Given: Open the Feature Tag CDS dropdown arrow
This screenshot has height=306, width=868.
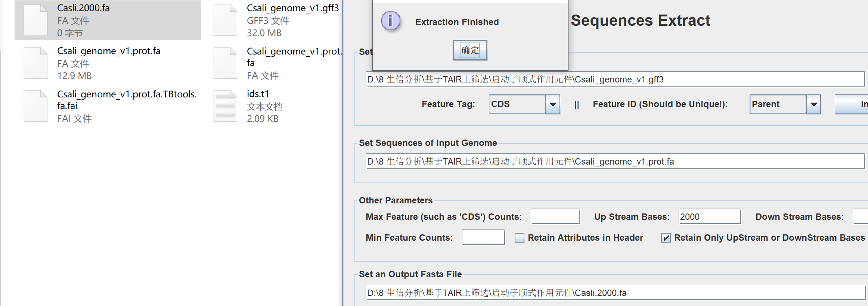Looking at the screenshot, I should pos(553,104).
